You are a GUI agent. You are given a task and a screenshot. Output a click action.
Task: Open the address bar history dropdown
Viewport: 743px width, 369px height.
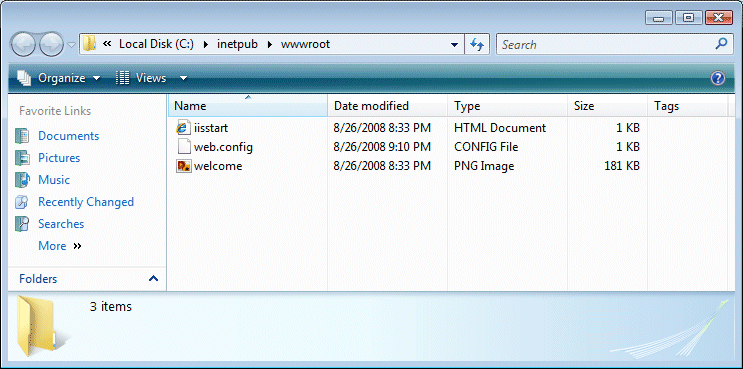click(x=454, y=45)
